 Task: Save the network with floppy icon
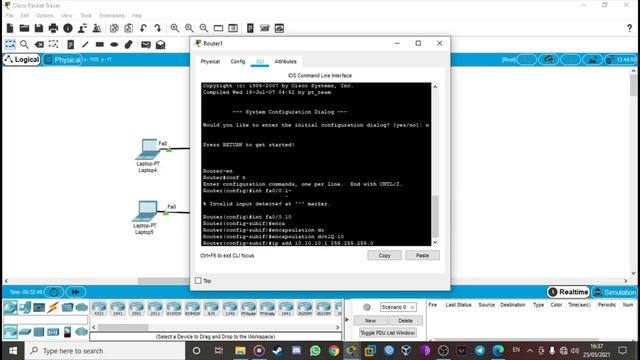click(39, 28)
